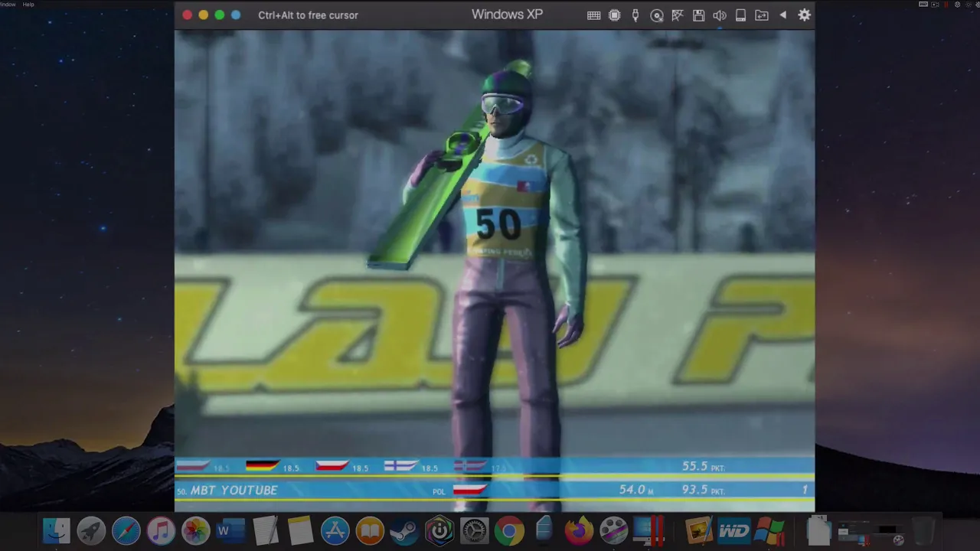Screen dimensions: 980x551
Task: Click the Windows XP window title
Action: click(x=507, y=15)
